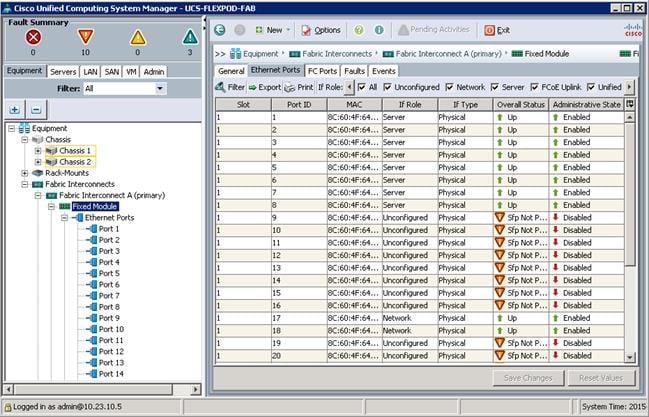Viewport: 649px width, 417px height.
Task: Select Port 14 in navigation tree
Action: tap(111, 374)
